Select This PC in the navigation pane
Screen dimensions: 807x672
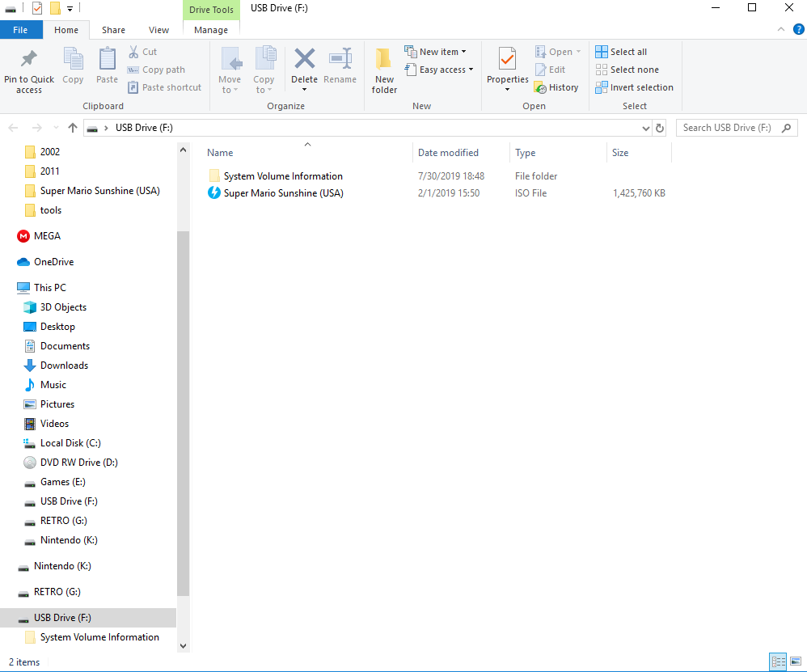coord(41,288)
